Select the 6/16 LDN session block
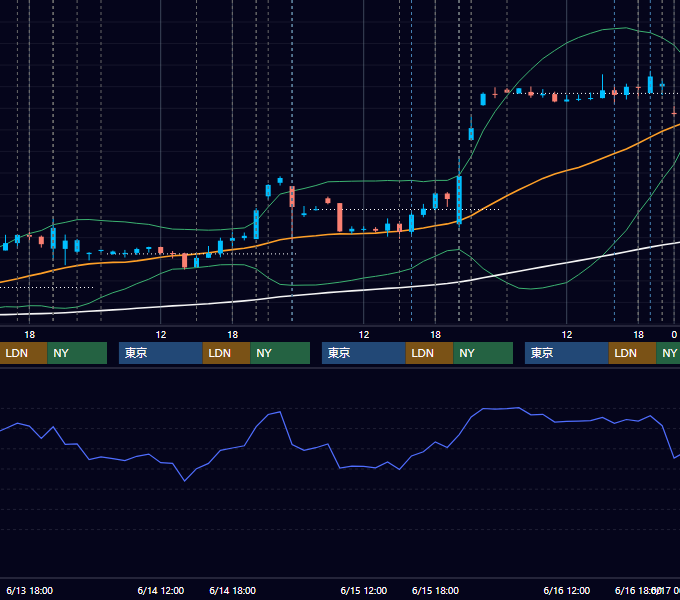680x600 pixels. coord(632,353)
